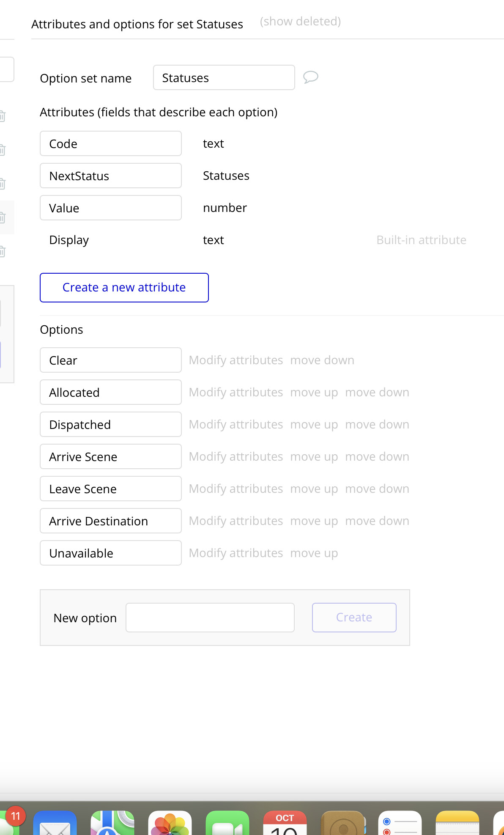
Task: Modify attributes for Dispatched option
Action: (x=236, y=424)
